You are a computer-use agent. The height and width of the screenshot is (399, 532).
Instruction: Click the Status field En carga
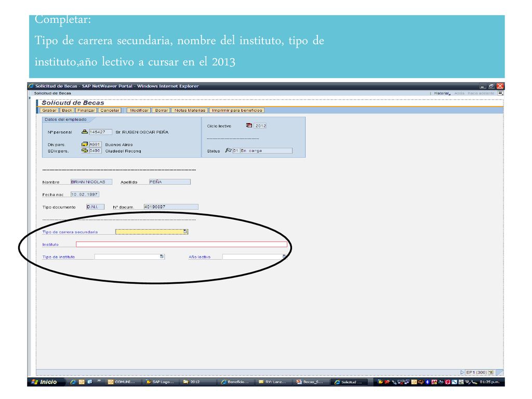tap(267, 151)
